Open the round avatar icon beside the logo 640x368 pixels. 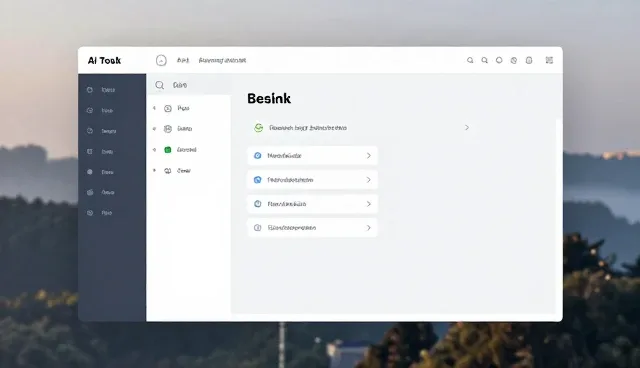tap(161, 60)
